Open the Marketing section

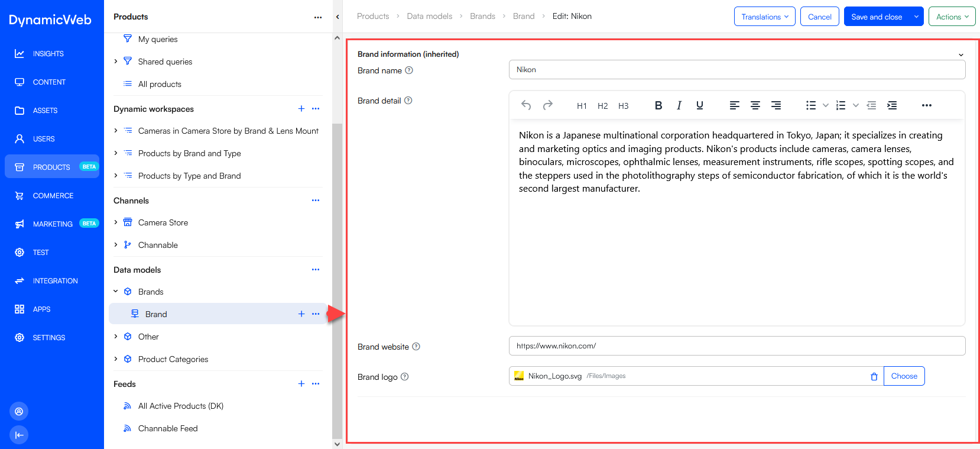(52, 224)
